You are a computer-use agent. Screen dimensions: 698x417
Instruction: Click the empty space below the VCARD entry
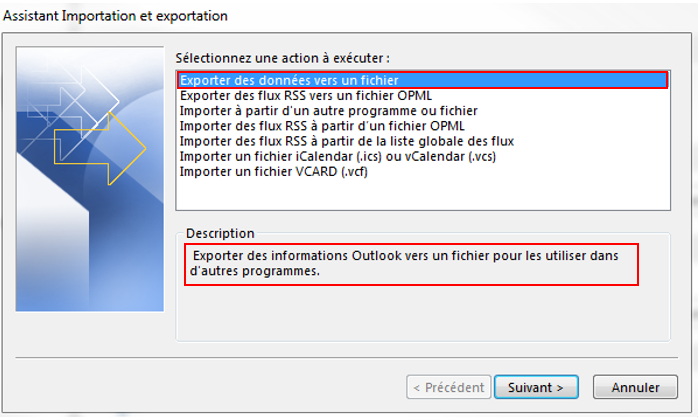[x=423, y=194]
